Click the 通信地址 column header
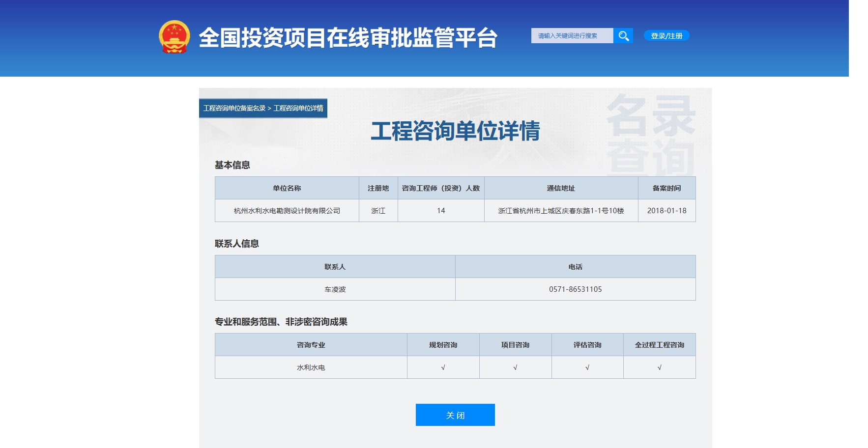Image resolution: width=868 pixels, height=448 pixels. (561, 188)
